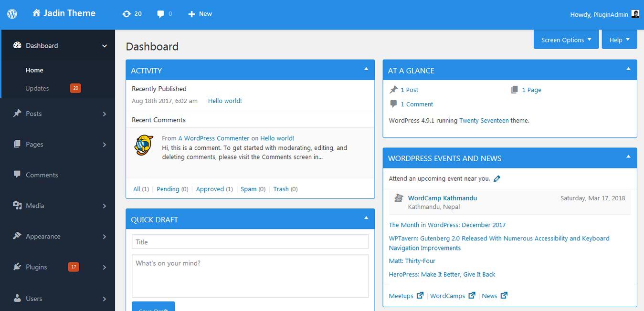Open the Twenty Seventeen theme link
This screenshot has width=644, height=311.
coord(484,121)
